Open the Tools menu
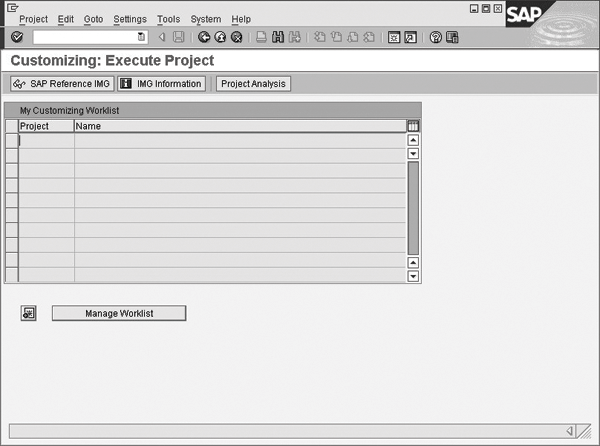 point(169,19)
